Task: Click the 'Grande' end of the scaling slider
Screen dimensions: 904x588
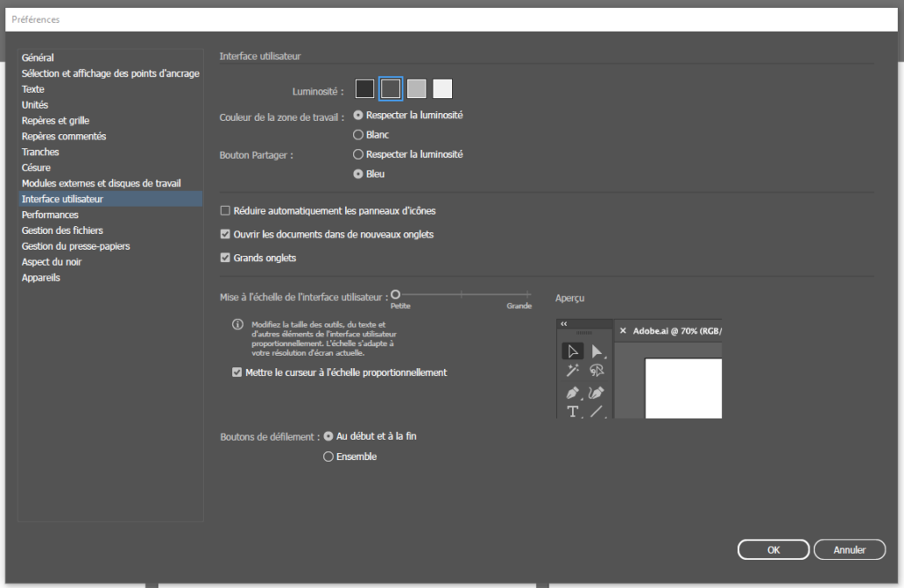Action: click(x=530, y=295)
